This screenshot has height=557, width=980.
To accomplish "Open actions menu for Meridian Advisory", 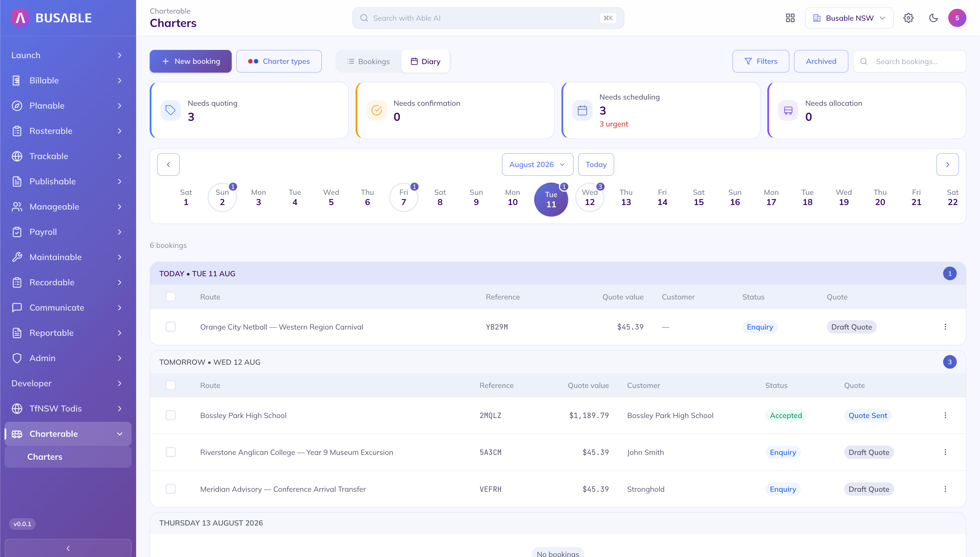I will pyautogui.click(x=945, y=489).
